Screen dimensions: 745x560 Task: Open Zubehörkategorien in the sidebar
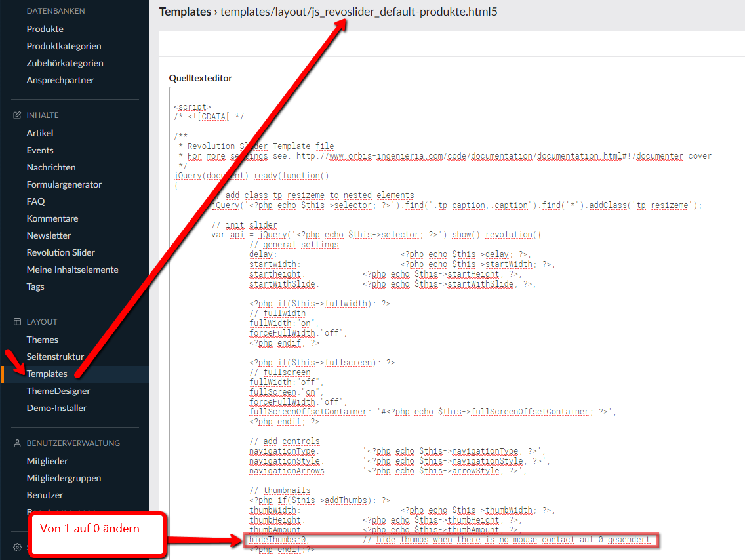point(65,63)
